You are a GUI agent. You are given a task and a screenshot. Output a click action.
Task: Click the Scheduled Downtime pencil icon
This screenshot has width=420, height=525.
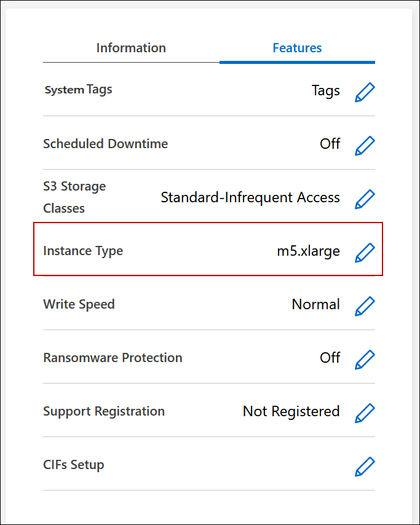pyautogui.click(x=365, y=146)
